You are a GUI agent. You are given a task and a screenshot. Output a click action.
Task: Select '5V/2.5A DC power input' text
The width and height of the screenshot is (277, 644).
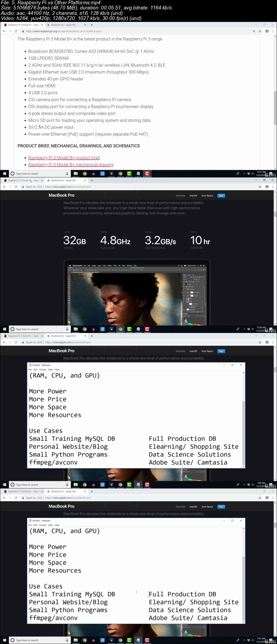click(x=51, y=127)
